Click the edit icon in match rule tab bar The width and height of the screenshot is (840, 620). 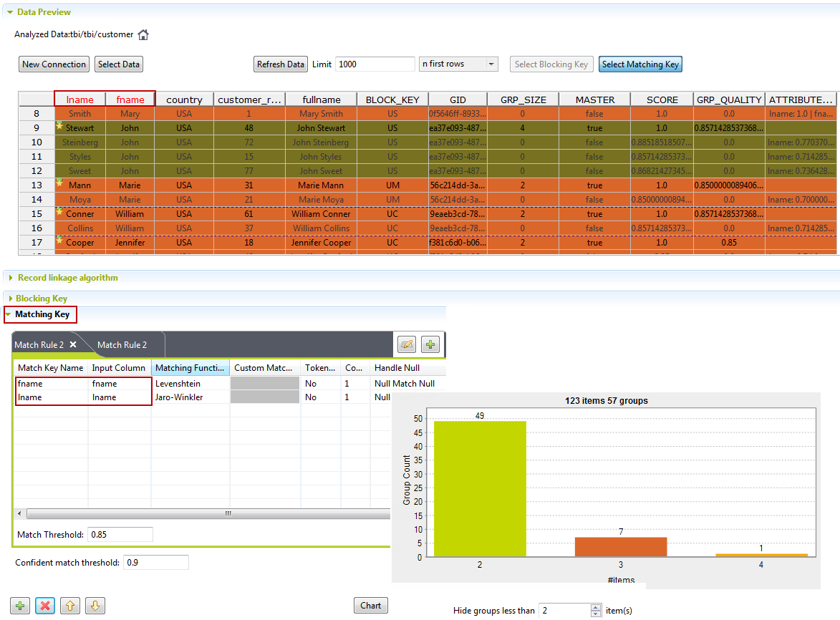[x=407, y=344]
